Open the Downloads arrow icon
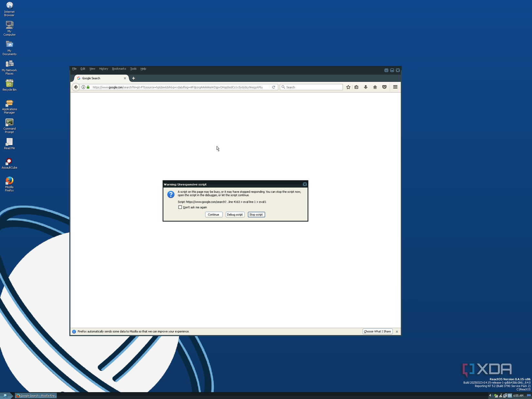 (x=366, y=87)
